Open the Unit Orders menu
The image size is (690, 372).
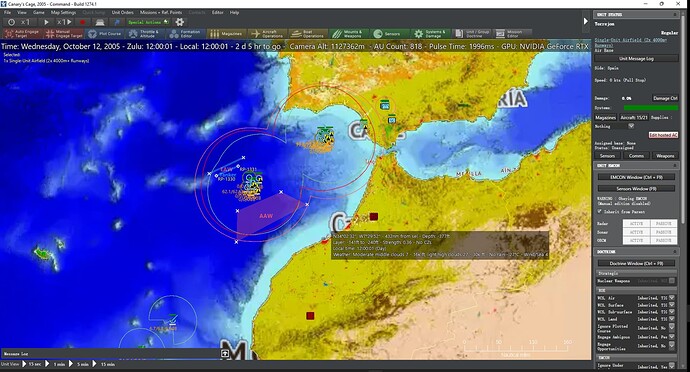click(x=122, y=12)
